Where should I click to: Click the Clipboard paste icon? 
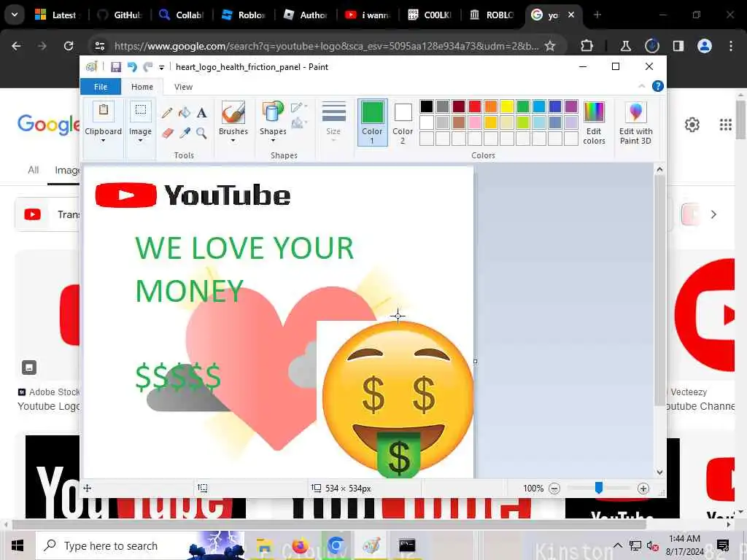pyautogui.click(x=104, y=111)
